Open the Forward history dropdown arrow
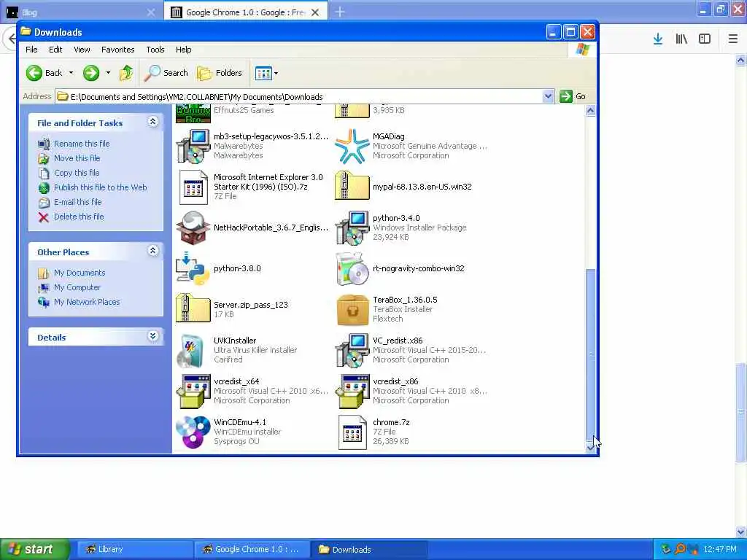 pos(108,73)
